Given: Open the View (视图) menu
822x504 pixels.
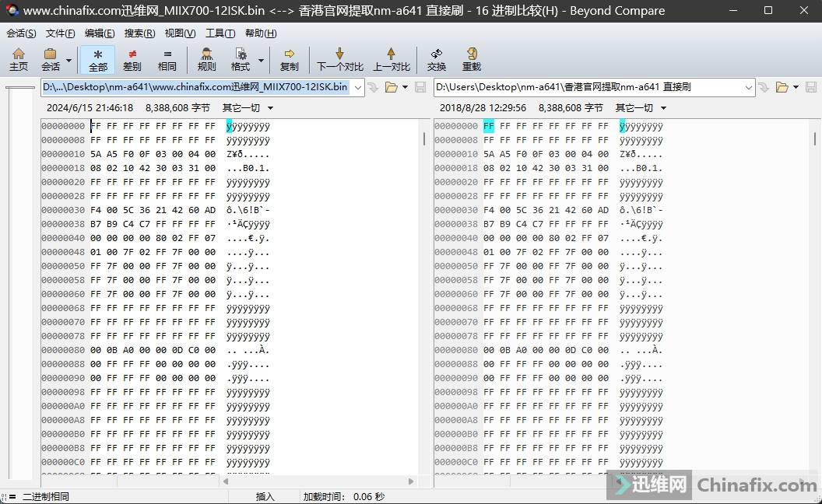Looking at the screenshot, I should (x=180, y=33).
